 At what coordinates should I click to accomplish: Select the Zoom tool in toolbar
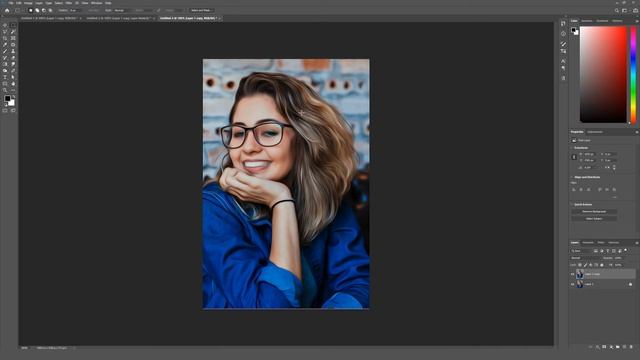pyautogui.click(x=5, y=91)
